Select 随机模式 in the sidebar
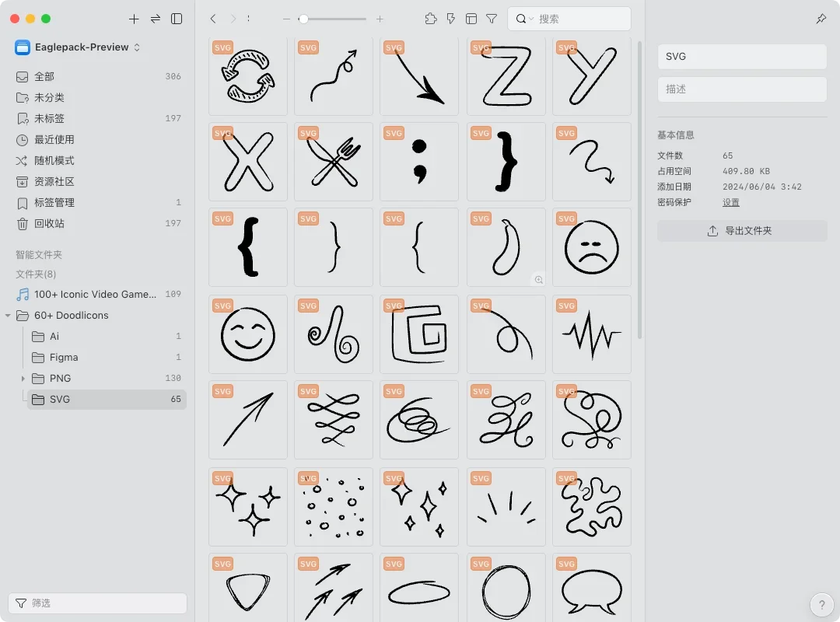Image resolution: width=840 pixels, height=622 pixels. pyautogui.click(x=54, y=161)
